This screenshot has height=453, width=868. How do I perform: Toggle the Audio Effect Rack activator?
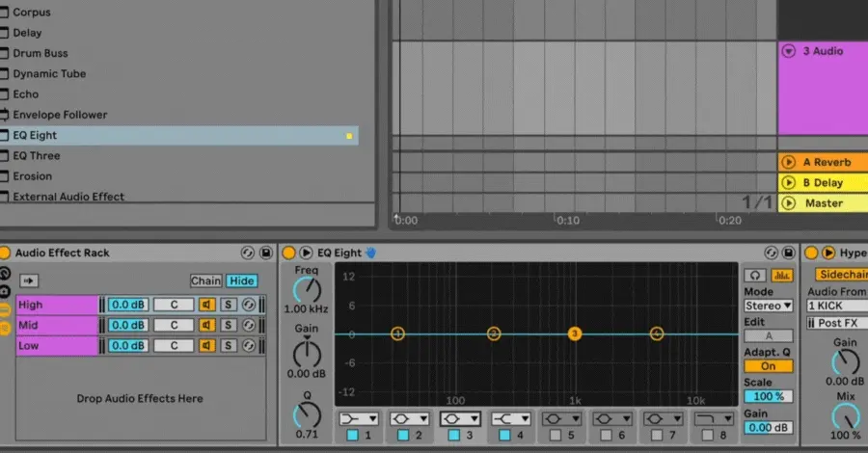[x=5, y=253]
